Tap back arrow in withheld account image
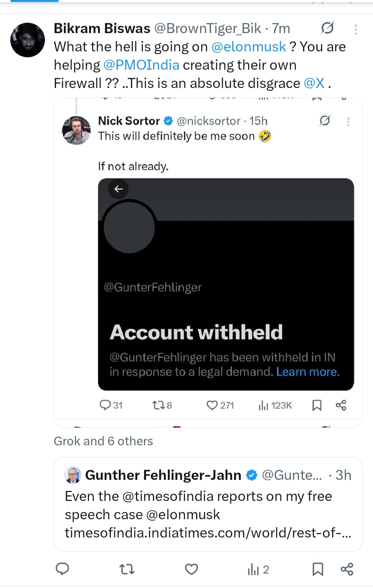Viewport: 373px width, 588px height. pos(118,189)
